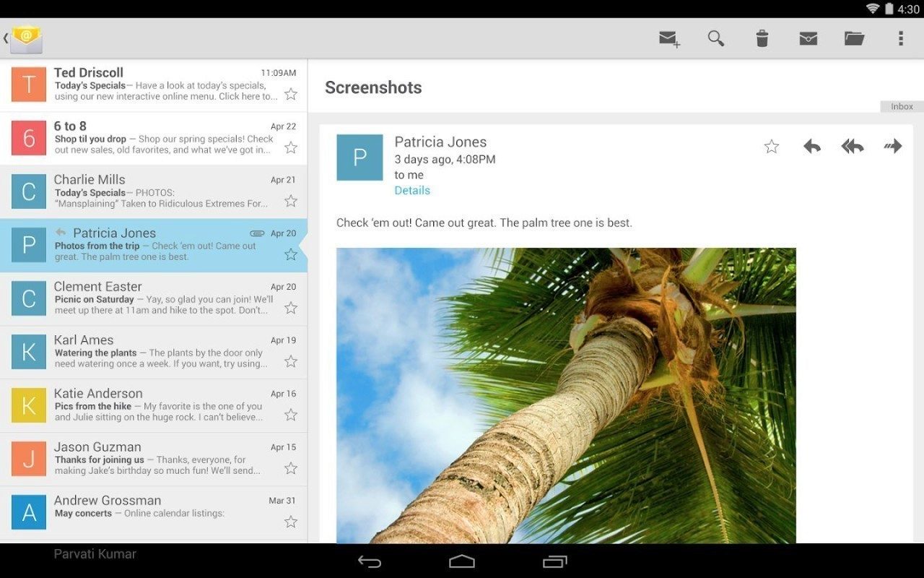Reply all on the opened message
This screenshot has width=924, height=578.
coord(853,147)
